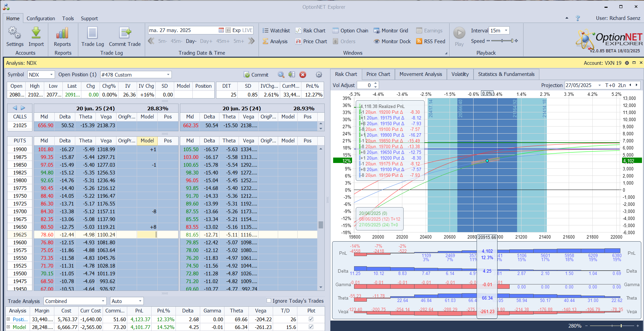Jump back with the double-left arrow
The image size is (644, 331).
(151, 41)
